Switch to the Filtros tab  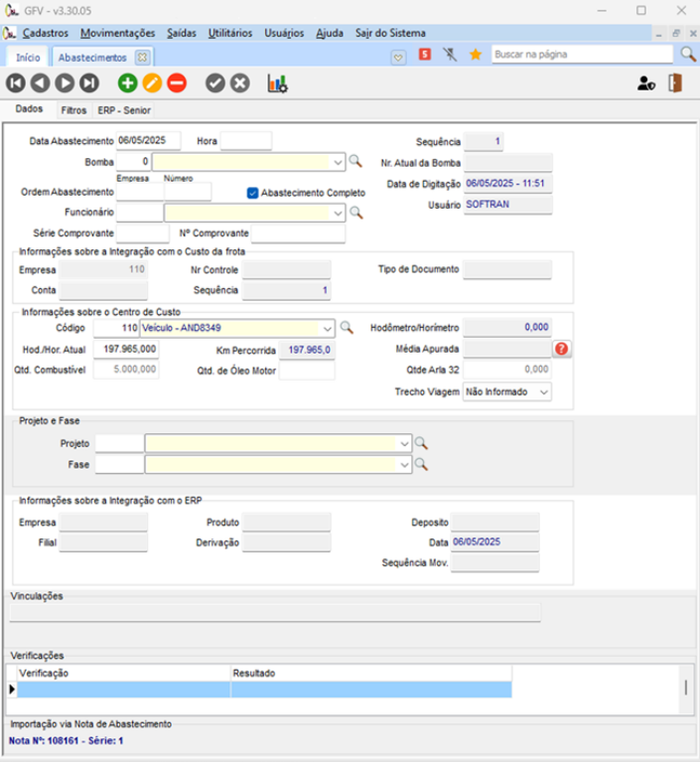pos(73,110)
